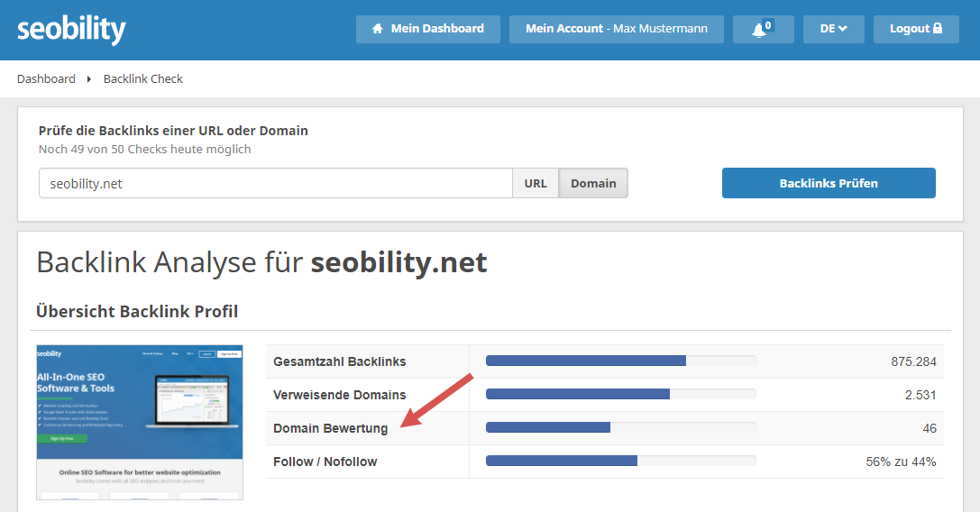980x512 pixels.
Task: Click the 2.531 referring domains value
Action: 920,395
